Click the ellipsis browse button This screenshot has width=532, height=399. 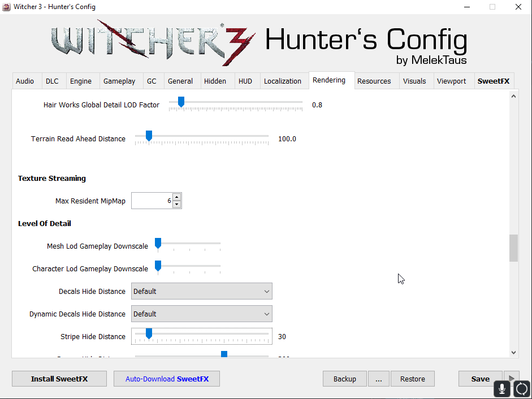(379, 379)
